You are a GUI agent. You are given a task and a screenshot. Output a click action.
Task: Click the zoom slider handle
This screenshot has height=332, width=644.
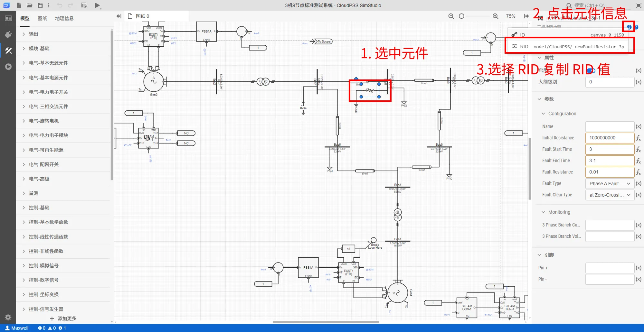tap(461, 16)
